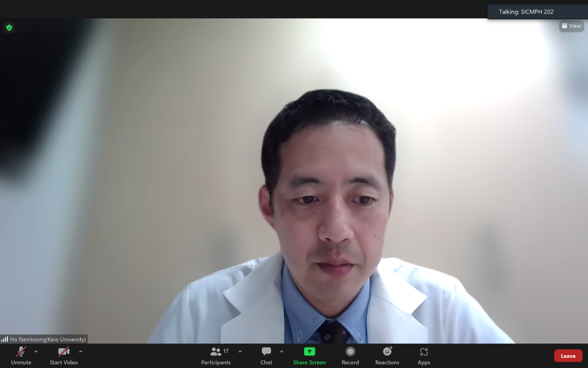Open the View layout menu
The image size is (588, 368).
tap(571, 26)
